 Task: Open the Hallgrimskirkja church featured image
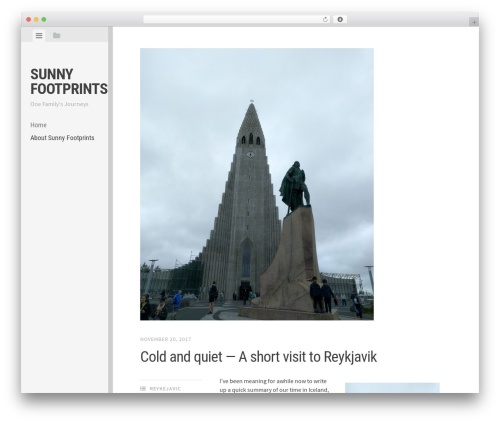pos(257,184)
